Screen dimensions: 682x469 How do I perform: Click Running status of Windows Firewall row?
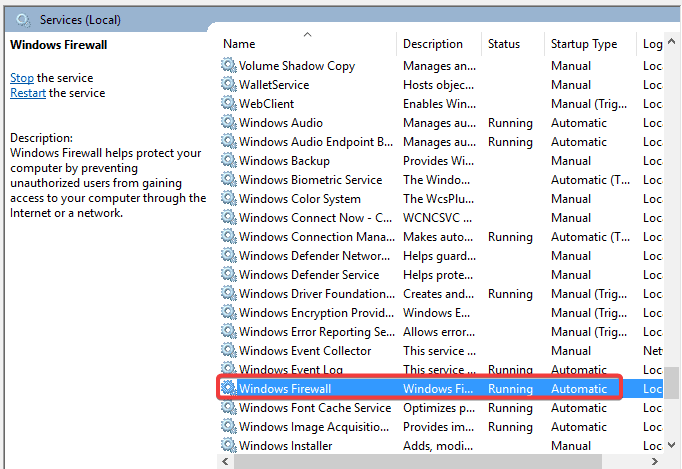coord(510,389)
